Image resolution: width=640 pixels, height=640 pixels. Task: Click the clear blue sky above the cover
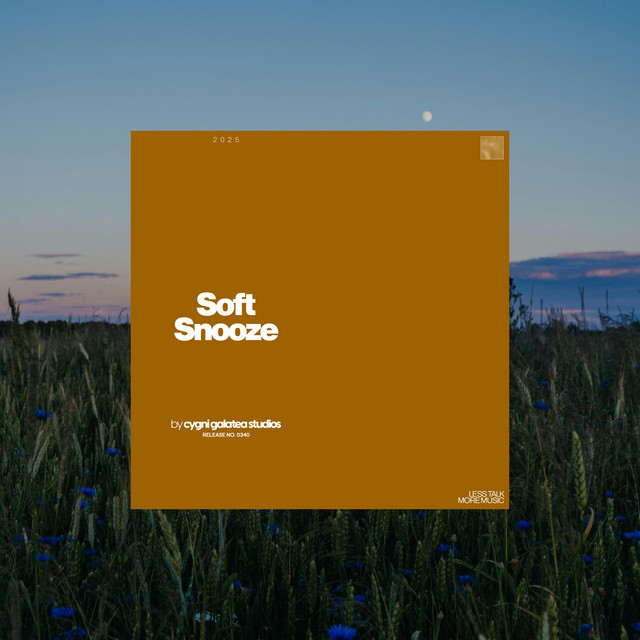300,60
